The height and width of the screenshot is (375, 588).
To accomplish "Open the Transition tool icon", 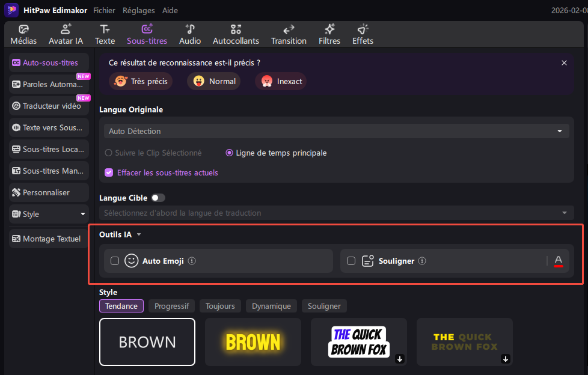I will (x=289, y=29).
